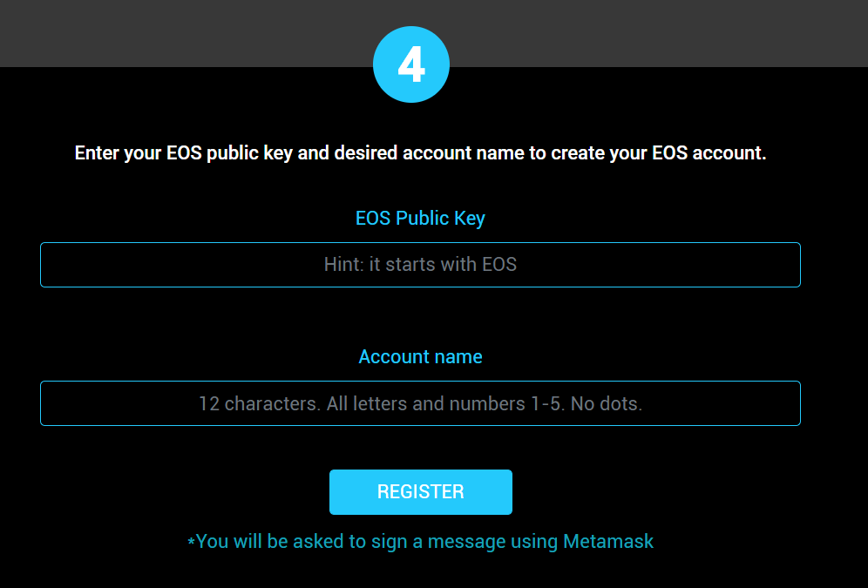This screenshot has height=588, width=868.
Task: Click the asterisk before the Metamask note
Action: point(191,543)
